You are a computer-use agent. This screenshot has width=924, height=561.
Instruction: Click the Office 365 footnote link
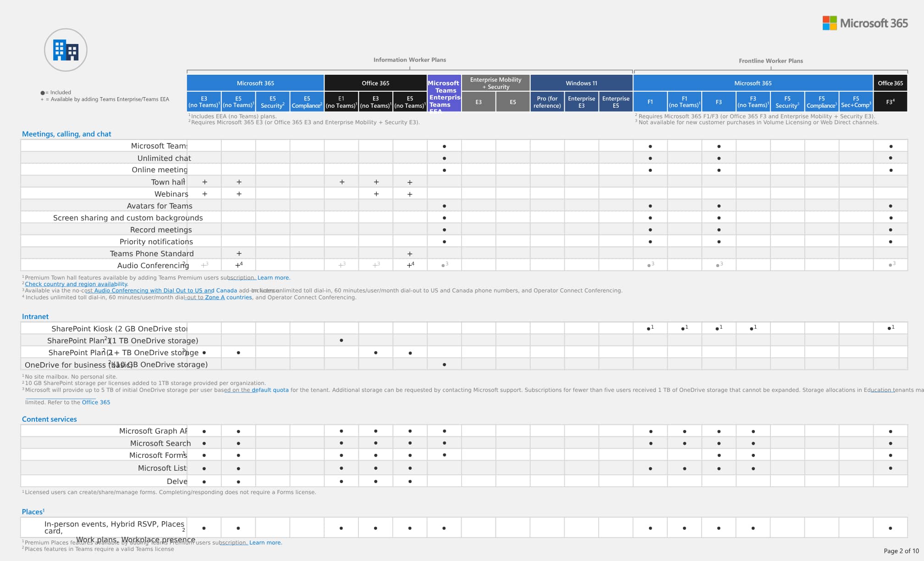(96, 402)
